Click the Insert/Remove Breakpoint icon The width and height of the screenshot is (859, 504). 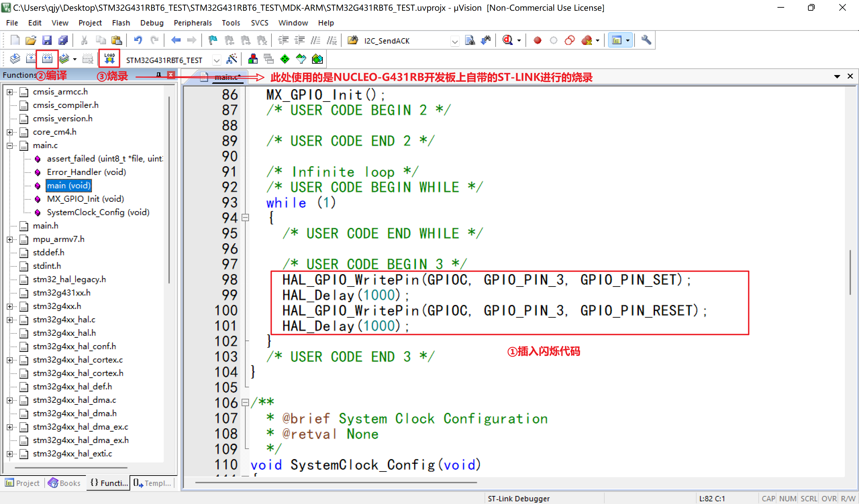[537, 40]
